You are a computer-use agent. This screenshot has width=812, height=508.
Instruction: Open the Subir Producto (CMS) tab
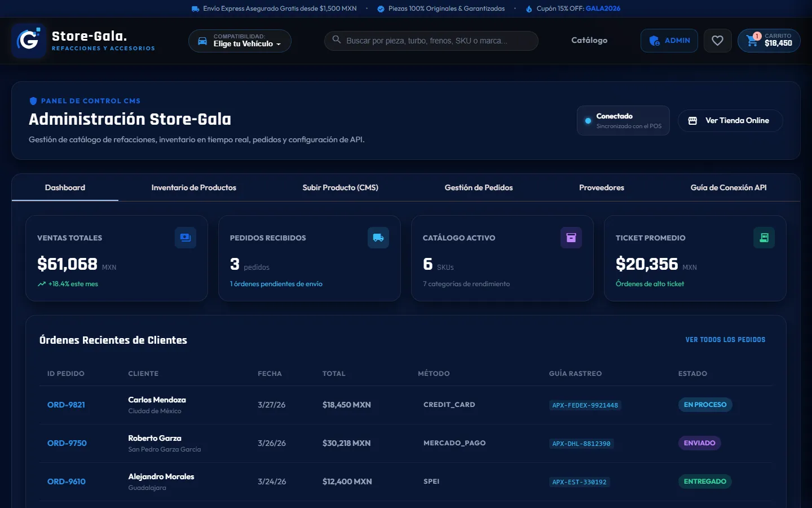[340, 187]
